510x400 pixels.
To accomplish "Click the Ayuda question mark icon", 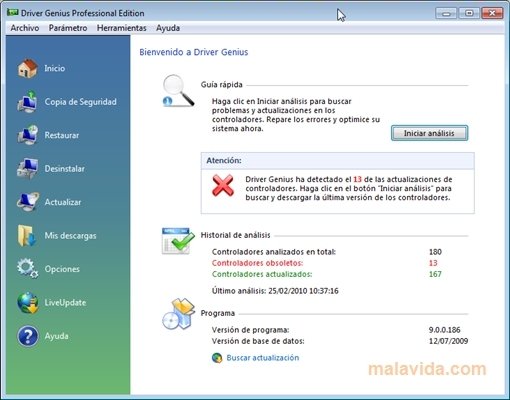I will click(28, 336).
